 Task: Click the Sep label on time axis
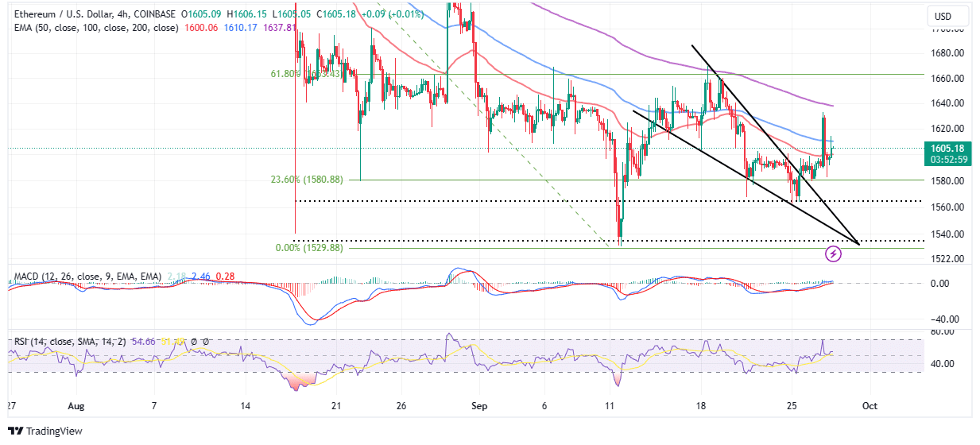478,405
